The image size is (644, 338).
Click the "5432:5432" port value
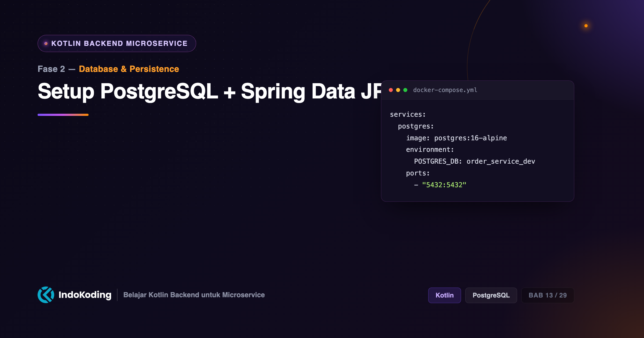pos(444,185)
